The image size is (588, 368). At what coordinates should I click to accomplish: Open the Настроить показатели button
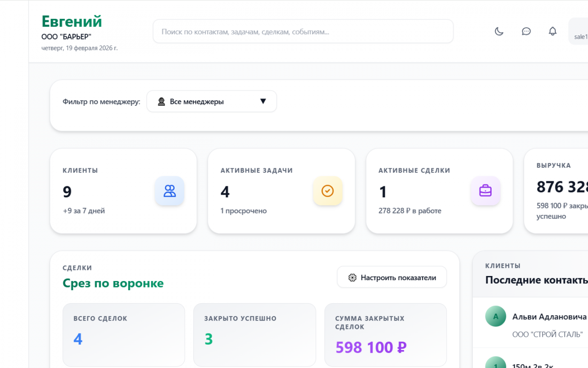pyautogui.click(x=392, y=277)
